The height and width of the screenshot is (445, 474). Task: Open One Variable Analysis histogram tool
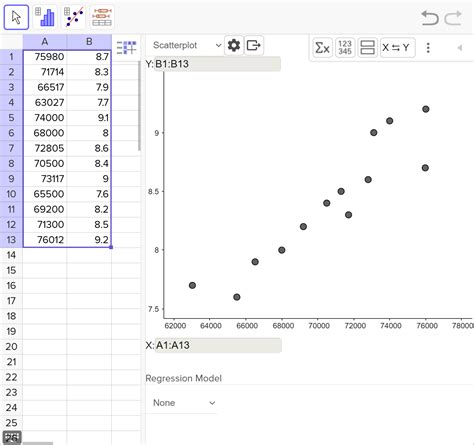[45, 17]
